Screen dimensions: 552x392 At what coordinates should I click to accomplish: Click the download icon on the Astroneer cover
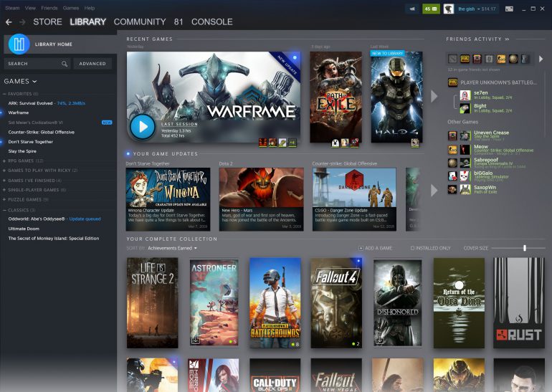coord(195,340)
